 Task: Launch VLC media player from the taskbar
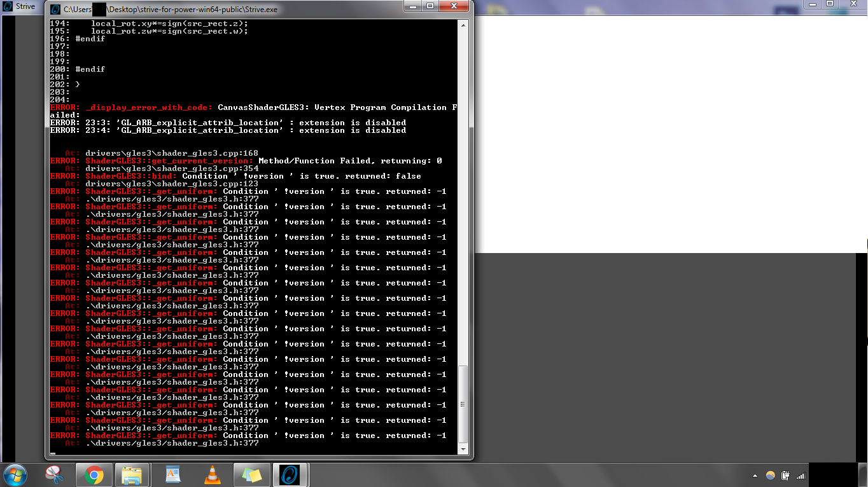[x=213, y=475]
